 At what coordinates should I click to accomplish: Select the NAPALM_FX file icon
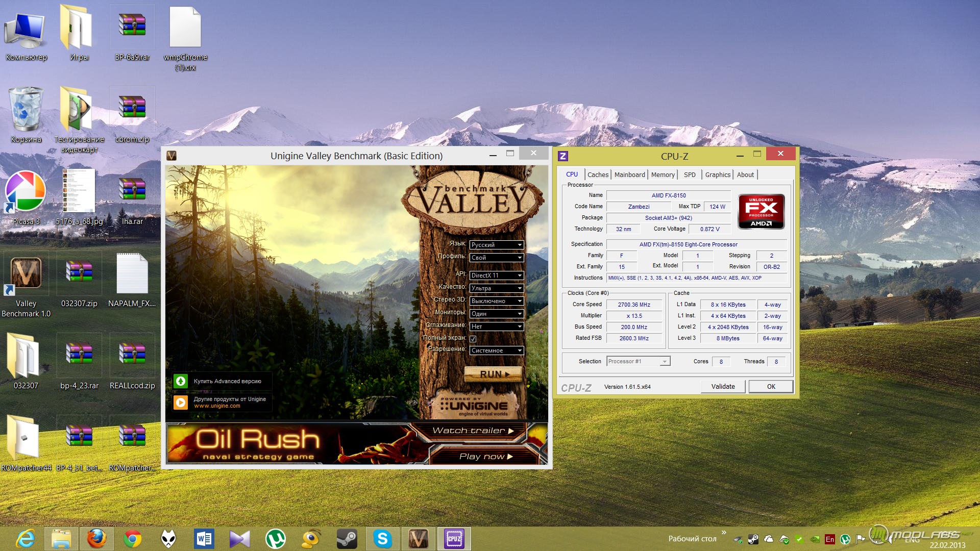point(132,280)
